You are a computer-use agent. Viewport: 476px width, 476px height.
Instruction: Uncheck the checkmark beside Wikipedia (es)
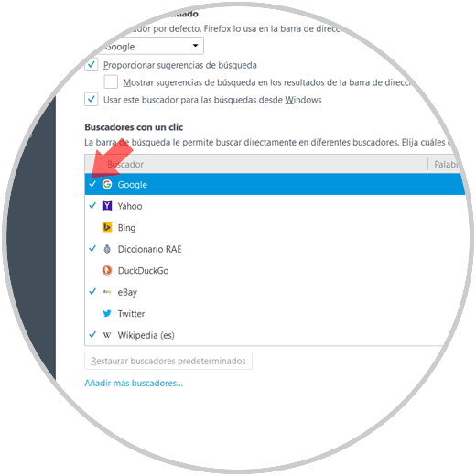pos(92,335)
